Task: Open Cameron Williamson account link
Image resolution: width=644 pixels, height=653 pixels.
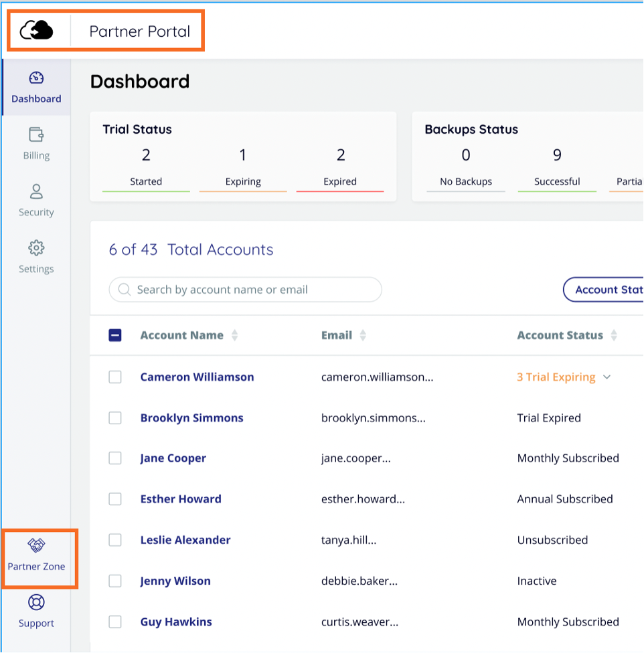Action: 197,377
